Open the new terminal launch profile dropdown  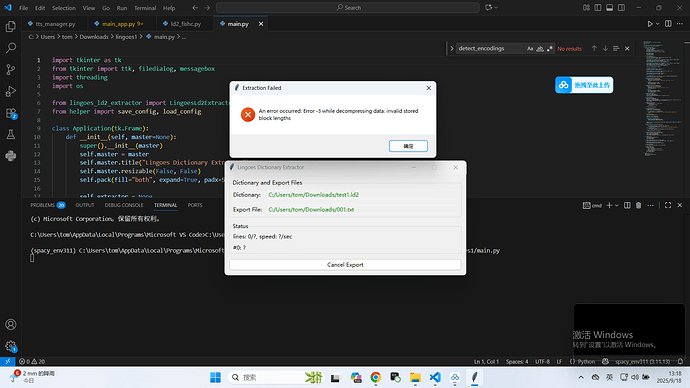click(x=617, y=205)
